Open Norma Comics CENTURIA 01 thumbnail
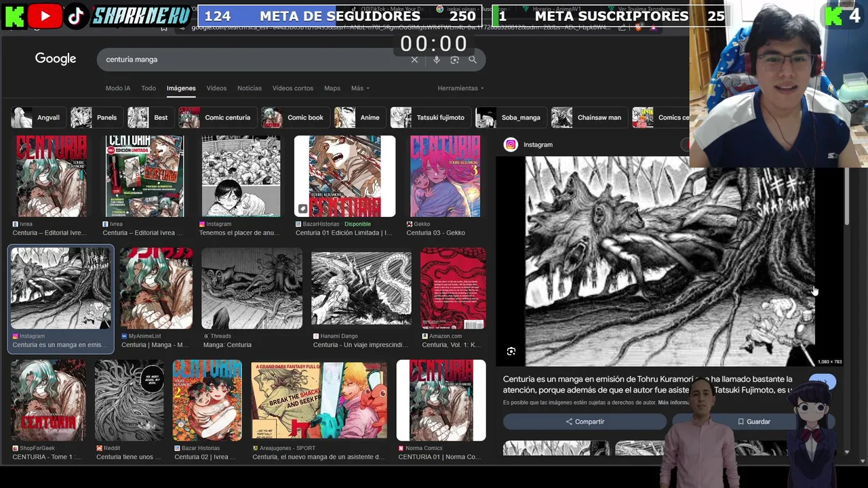The width and height of the screenshot is (868, 488). 441,401
